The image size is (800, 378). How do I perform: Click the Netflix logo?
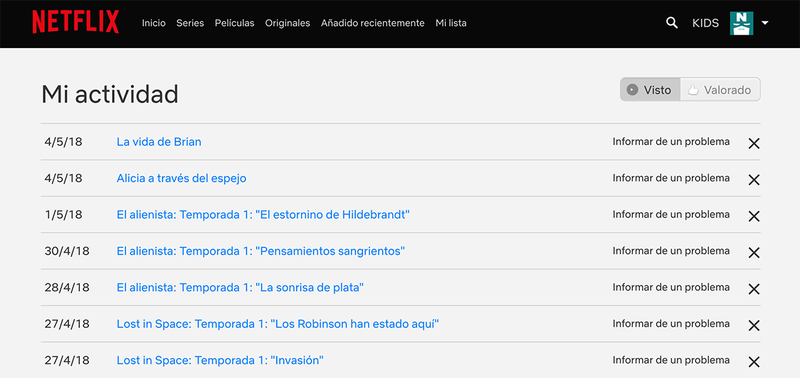[76, 22]
